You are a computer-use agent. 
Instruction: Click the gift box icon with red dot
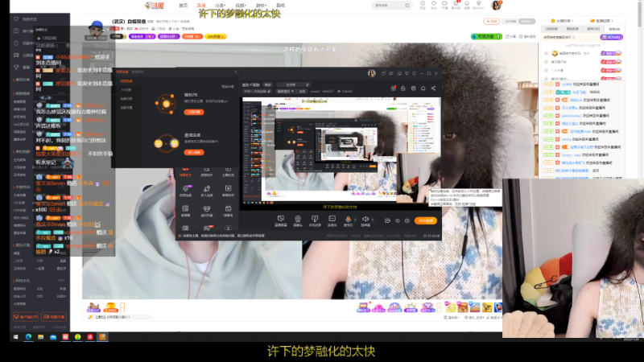pyautogui.click(x=394, y=88)
